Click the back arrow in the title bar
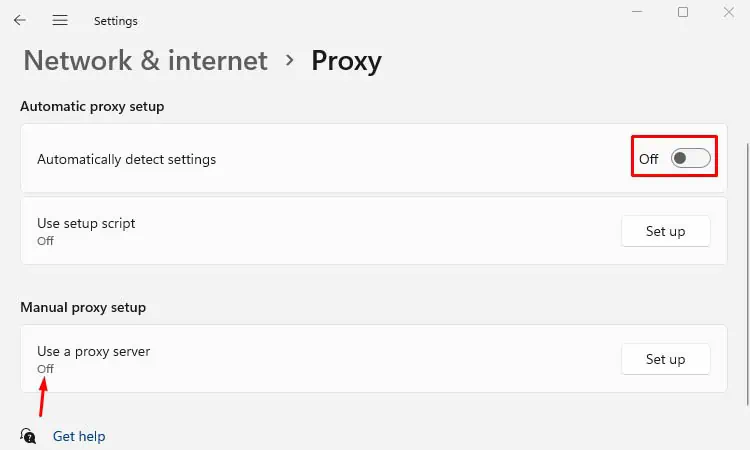 point(20,20)
